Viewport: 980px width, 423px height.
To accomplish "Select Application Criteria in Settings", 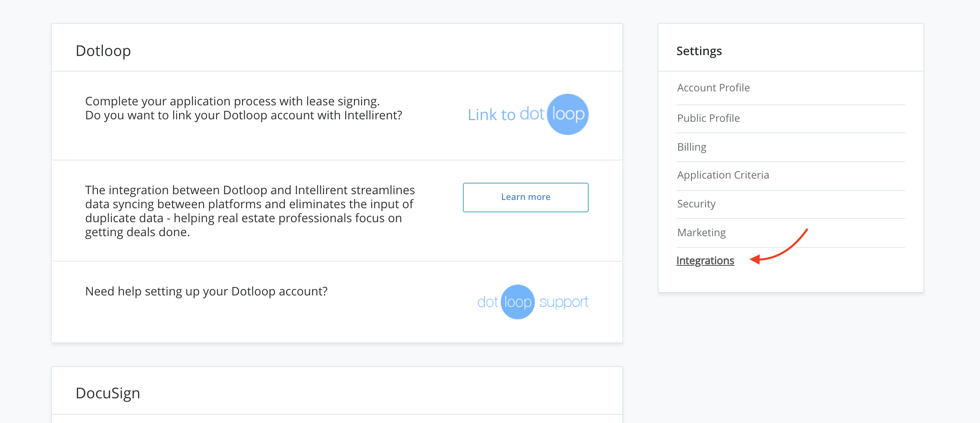I will pos(723,175).
